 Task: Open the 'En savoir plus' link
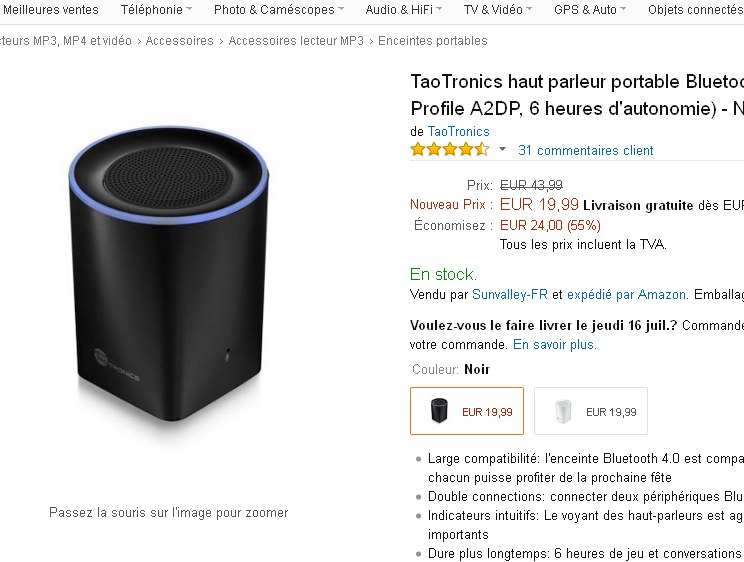point(554,345)
